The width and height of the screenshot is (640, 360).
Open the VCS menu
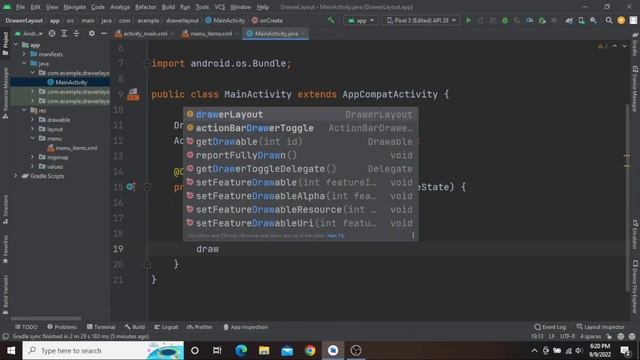[220, 7]
